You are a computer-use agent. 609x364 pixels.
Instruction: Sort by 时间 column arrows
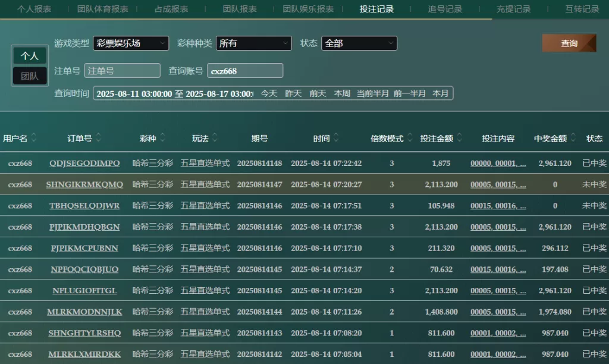(336, 137)
